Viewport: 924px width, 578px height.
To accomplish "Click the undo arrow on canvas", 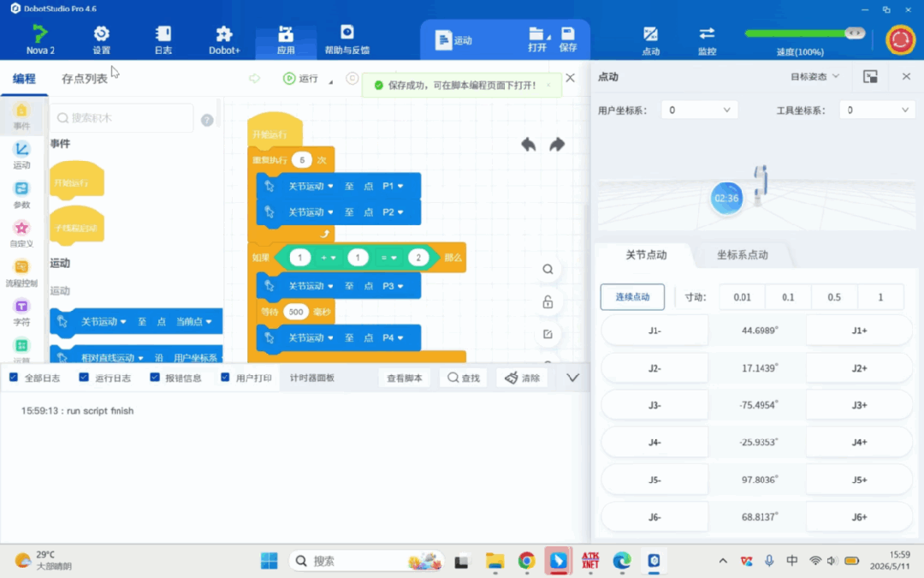I will point(529,145).
